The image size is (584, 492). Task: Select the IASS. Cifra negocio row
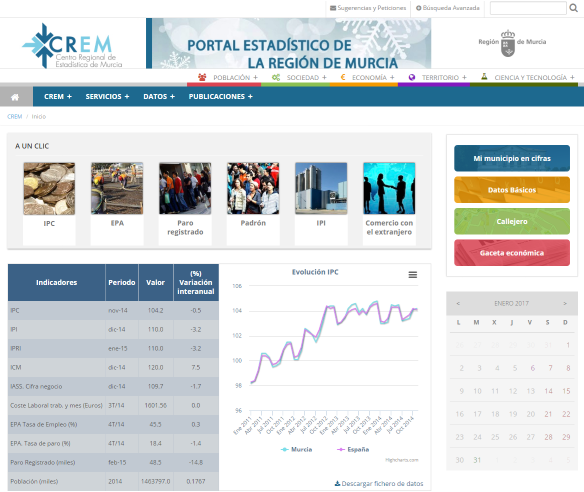pyautogui.click(x=113, y=387)
